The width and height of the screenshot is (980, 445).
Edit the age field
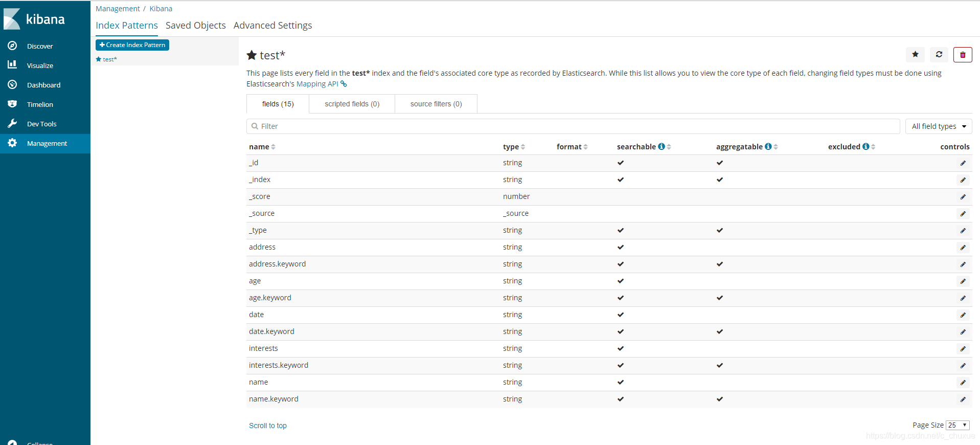[963, 281]
